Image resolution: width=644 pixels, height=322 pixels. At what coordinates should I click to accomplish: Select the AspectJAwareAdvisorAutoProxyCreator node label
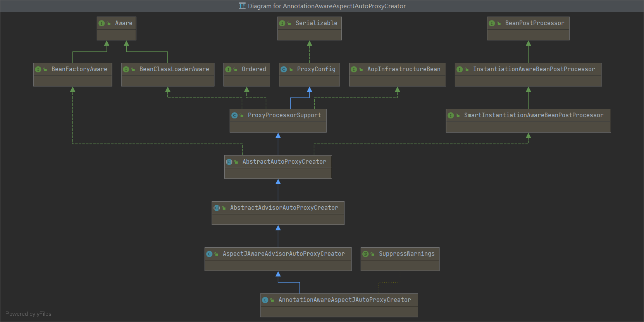pyautogui.click(x=284, y=254)
